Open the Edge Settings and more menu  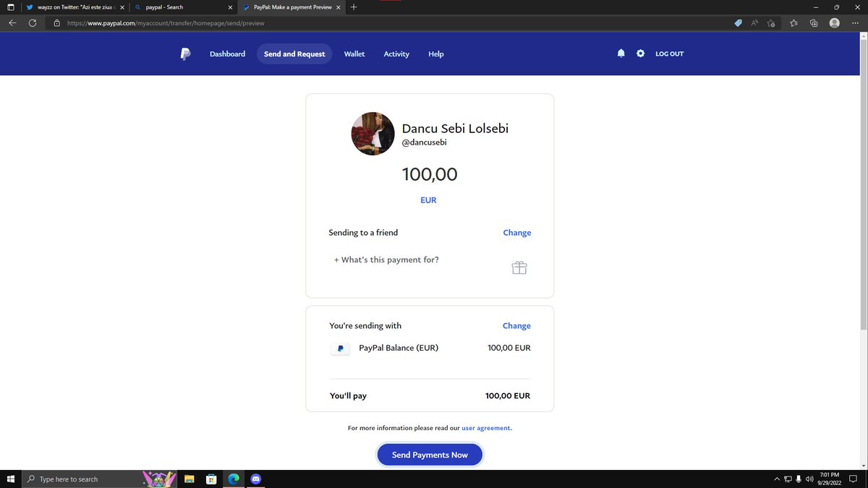(x=854, y=23)
